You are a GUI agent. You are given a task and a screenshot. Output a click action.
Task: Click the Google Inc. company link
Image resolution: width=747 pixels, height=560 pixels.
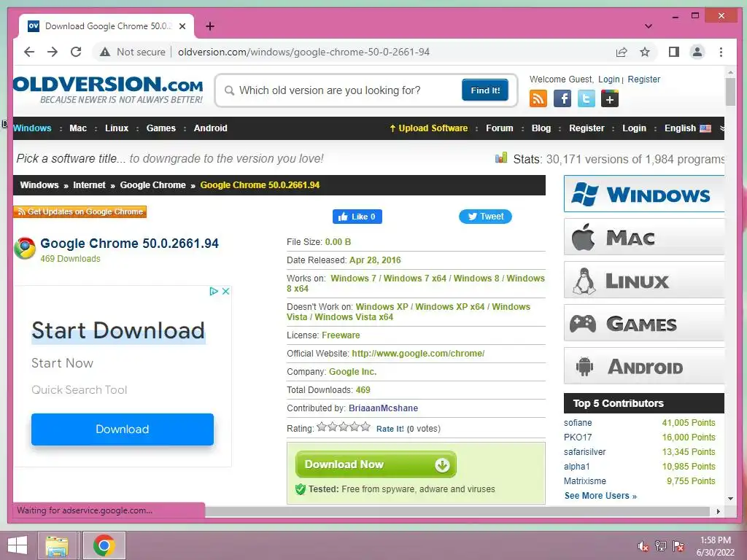point(352,371)
